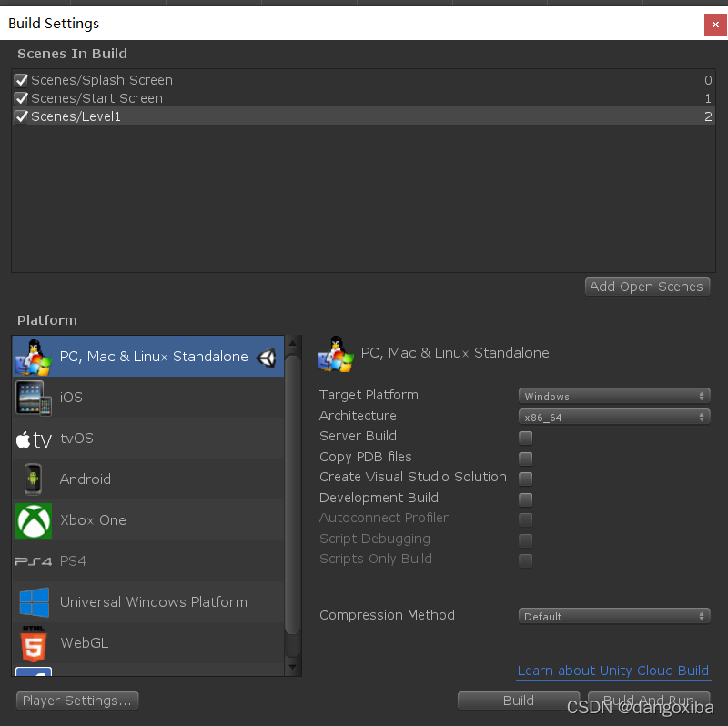Click the Target Platform label
The image size is (728, 726).
coord(369,395)
